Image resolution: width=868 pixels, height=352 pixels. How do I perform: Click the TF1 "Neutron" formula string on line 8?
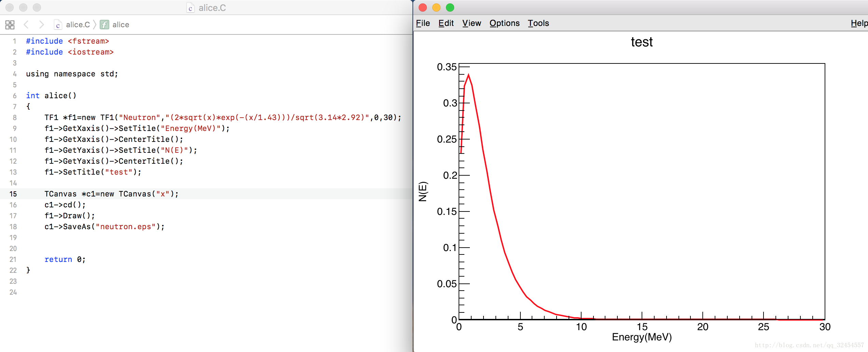[x=267, y=117]
